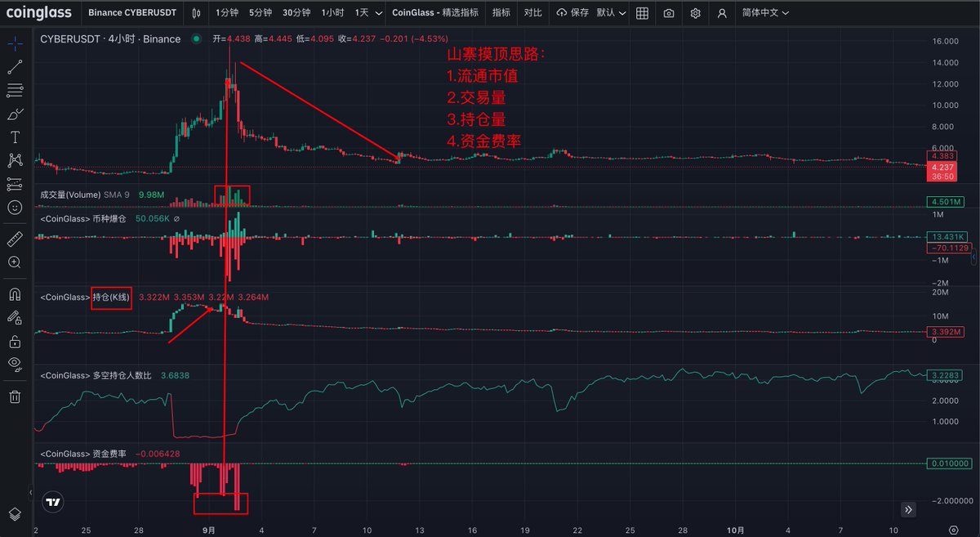The image size is (980, 537).
Task: Click the 4.501M volume axis label
Action: (x=946, y=202)
